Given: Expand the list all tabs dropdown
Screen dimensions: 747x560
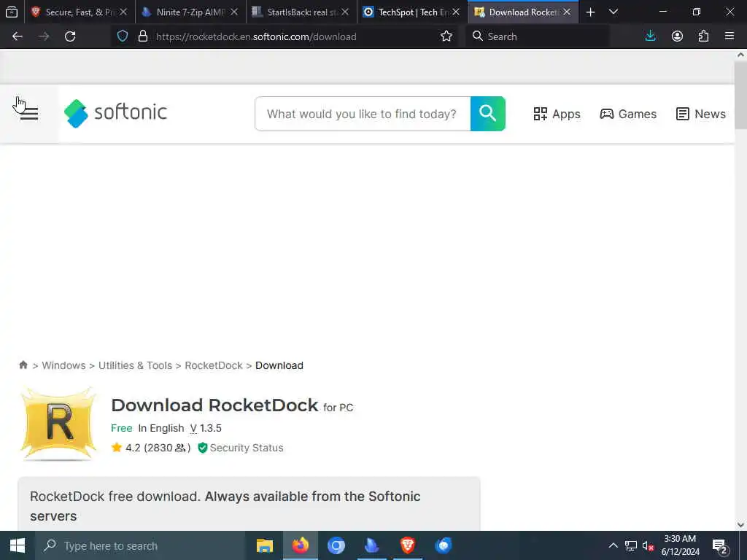Looking at the screenshot, I should (613, 12).
